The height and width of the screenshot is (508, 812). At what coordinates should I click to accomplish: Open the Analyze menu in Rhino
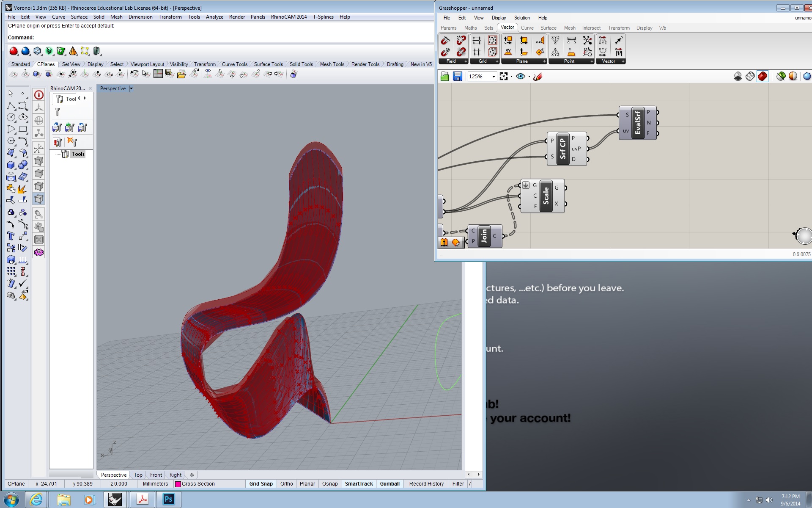[214, 17]
